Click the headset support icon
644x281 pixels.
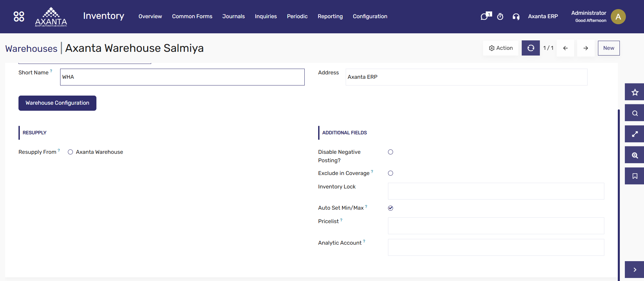(x=516, y=16)
